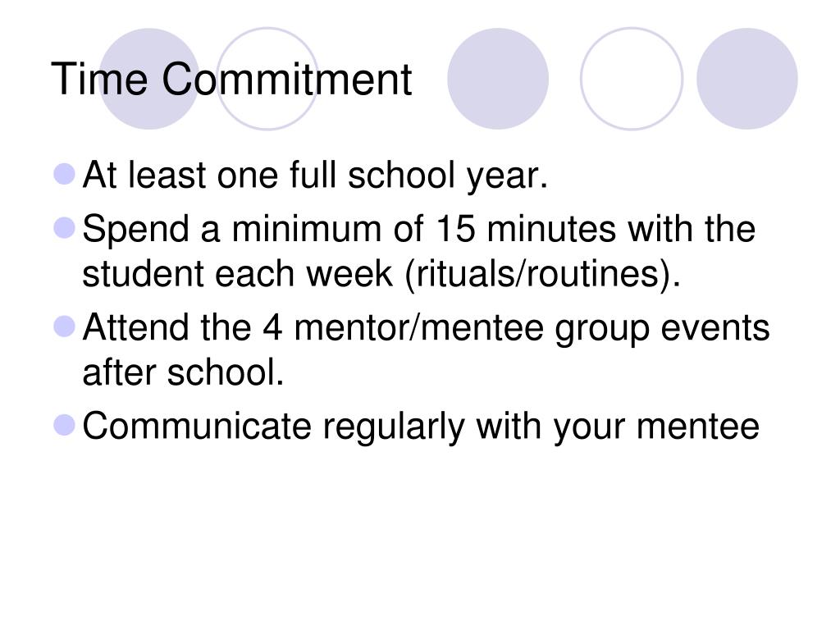This screenshot has width=840, height=630.
Task: Click the text 'Spend a minimum of 15 minutes with the'
Action: (419, 230)
